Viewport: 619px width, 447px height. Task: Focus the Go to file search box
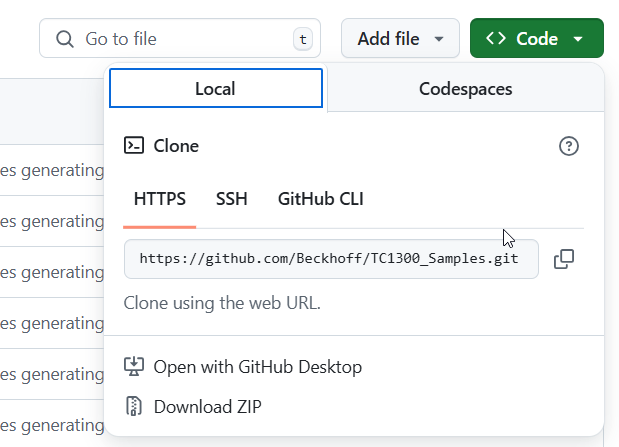click(x=180, y=39)
